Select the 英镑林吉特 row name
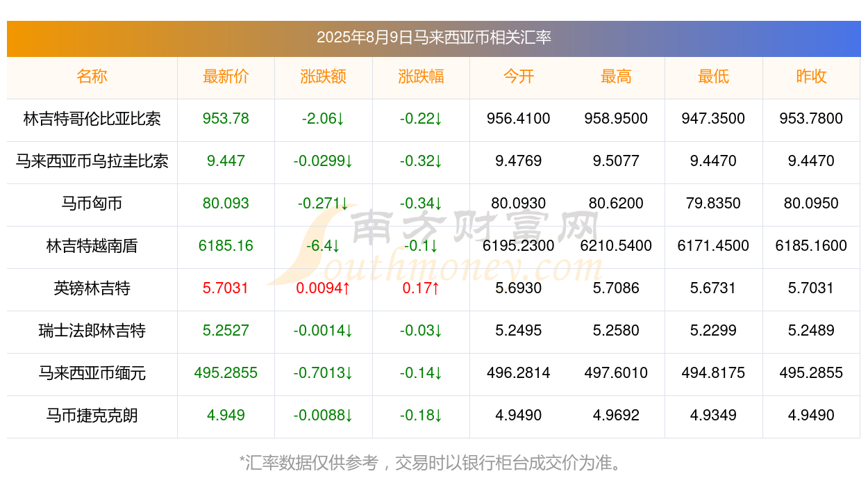Screen dimensions: 868x485 (x=92, y=288)
